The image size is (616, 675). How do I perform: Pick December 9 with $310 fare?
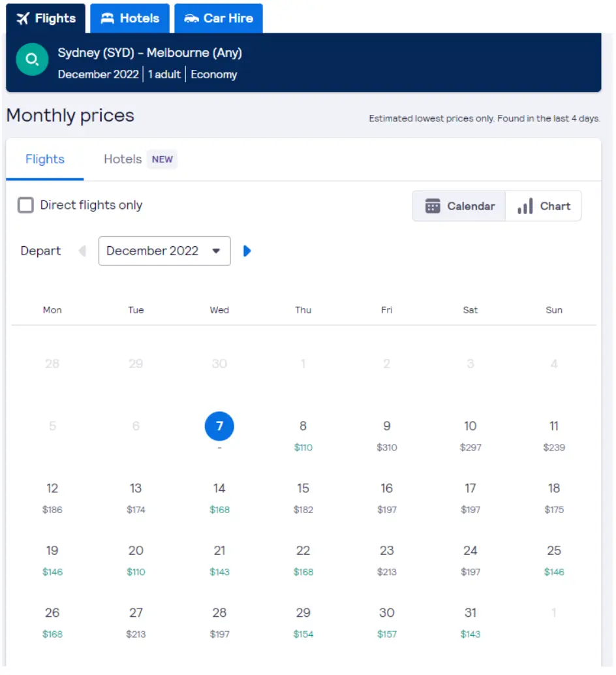click(387, 435)
